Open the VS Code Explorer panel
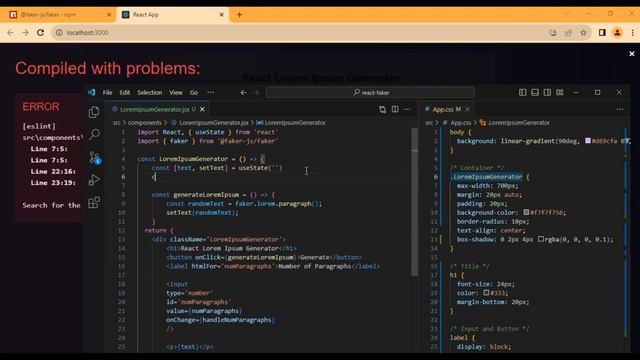Screen dimensions: 640x360 pyautogui.click(x=94, y=112)
